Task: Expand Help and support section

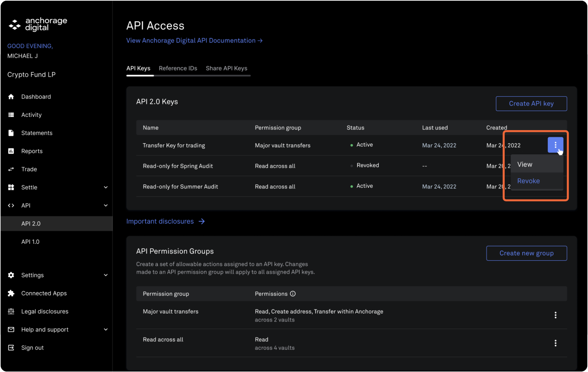Action: pos(106,330)
